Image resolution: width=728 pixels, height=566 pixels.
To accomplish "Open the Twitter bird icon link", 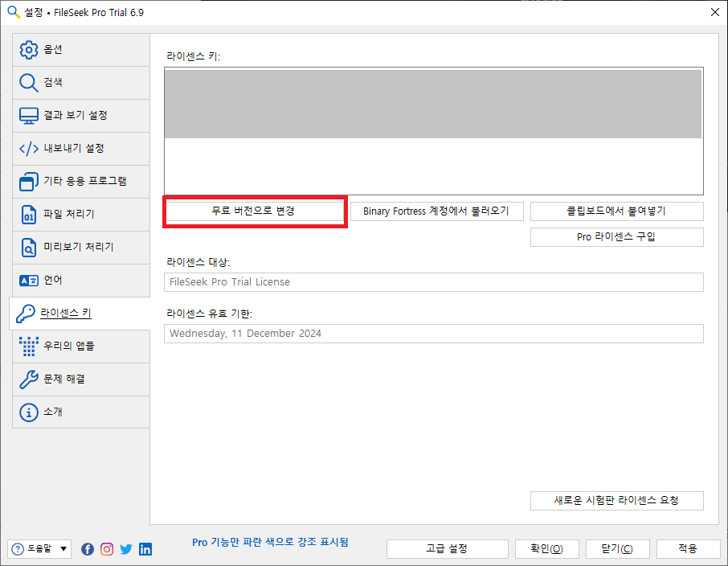I will pyautogui.click(x=126, y=549).
